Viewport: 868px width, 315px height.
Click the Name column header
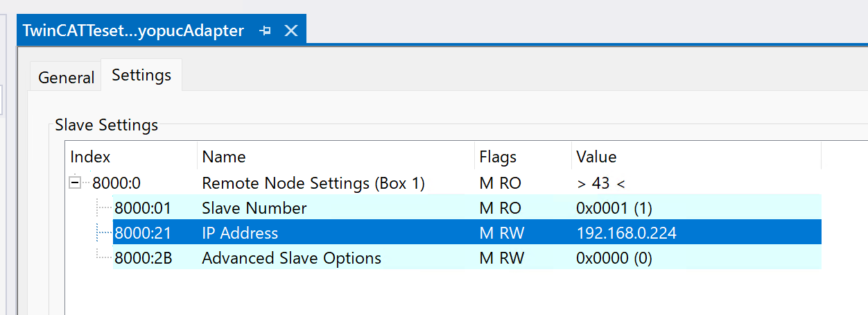(224, 157)
